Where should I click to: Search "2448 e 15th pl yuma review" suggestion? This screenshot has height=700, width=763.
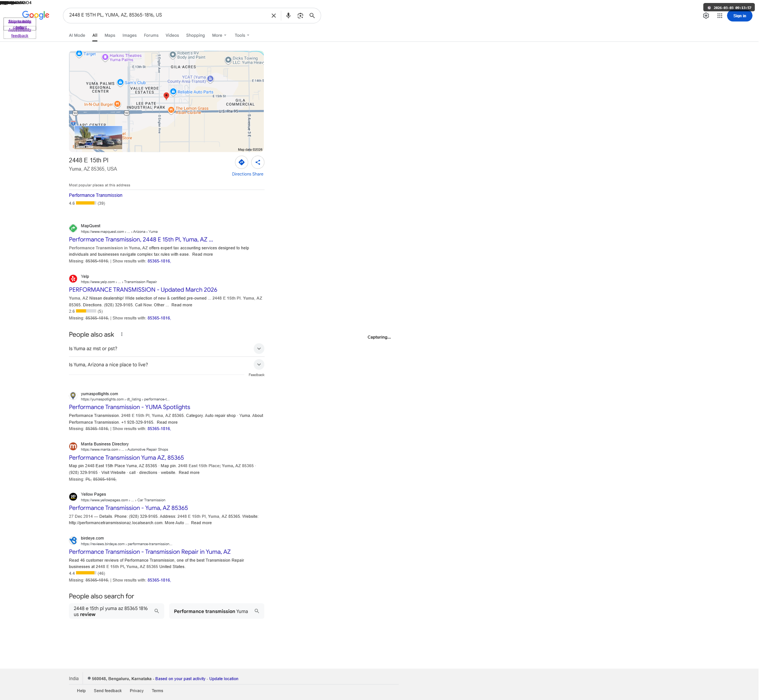pyautogui.click(x=117, y=615)
